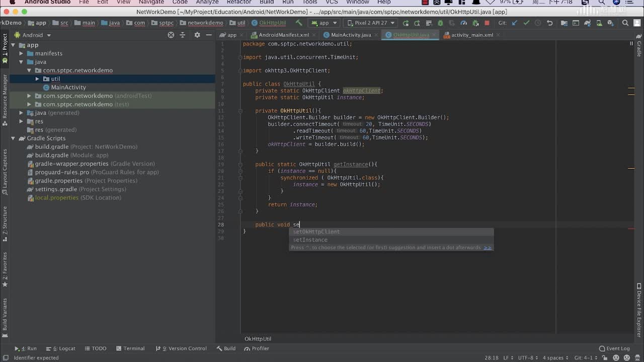Close the OkHttpUtil.java editor tab
The width and height of the screenshot is (644, 362).
pyautogui.click(x=433, y=35)
